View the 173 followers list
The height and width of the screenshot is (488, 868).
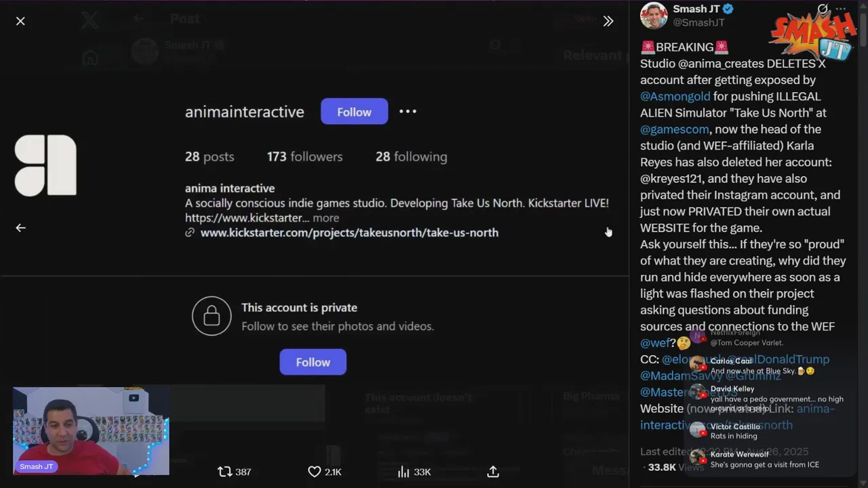[304, 157]
